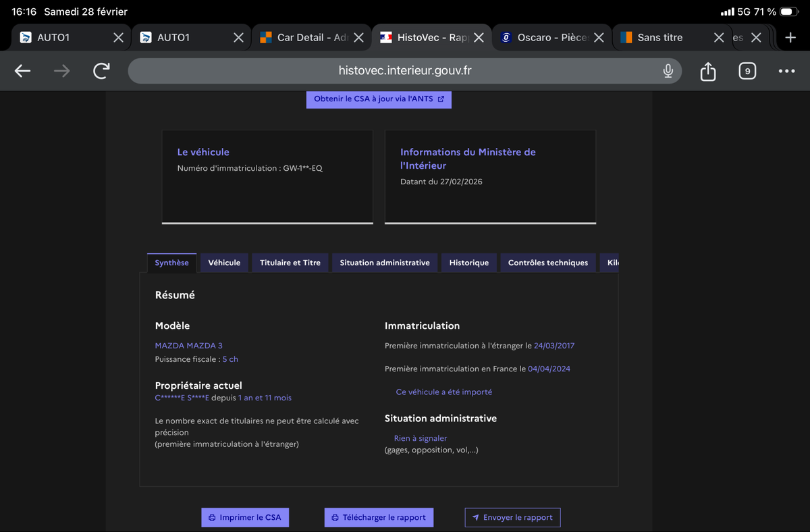Close the Oscaro browser tab
This screenshot has height=532, width=810.
click(x=598, y=38)
